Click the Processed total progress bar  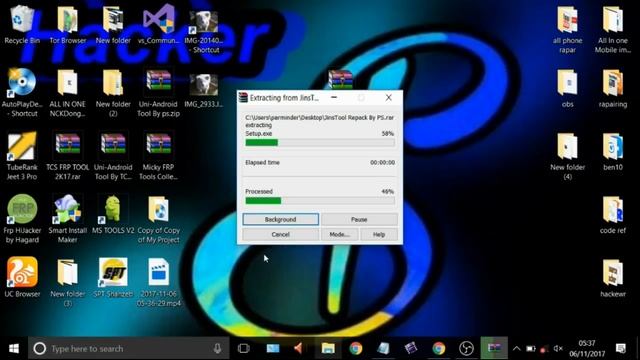point(320,200)
